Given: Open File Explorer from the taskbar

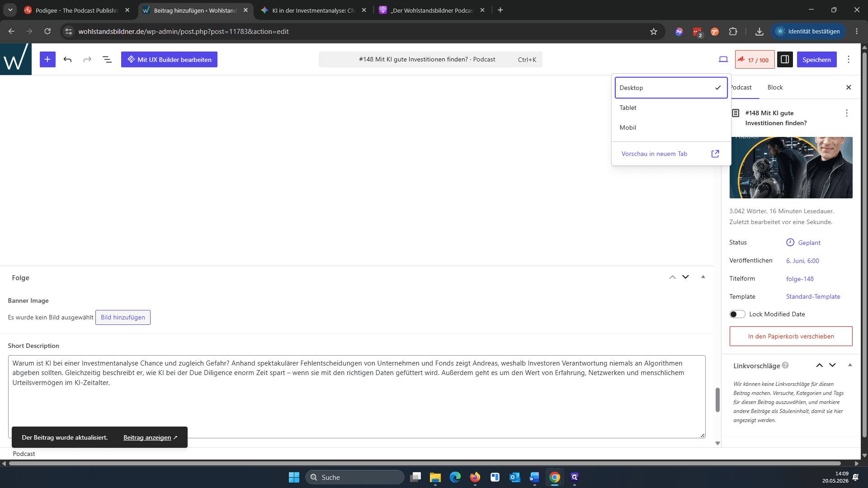Looking at the screenshot, I should [435, 477].
